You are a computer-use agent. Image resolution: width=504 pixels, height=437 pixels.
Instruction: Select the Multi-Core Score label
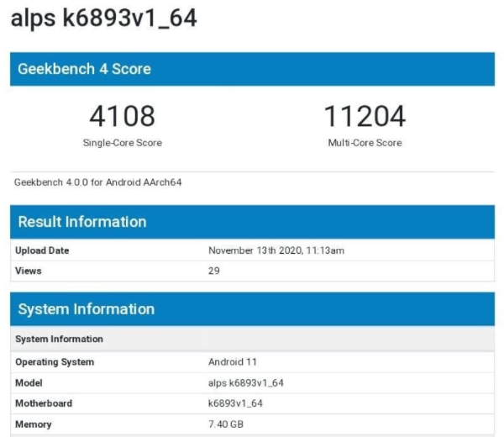point(365,143)
